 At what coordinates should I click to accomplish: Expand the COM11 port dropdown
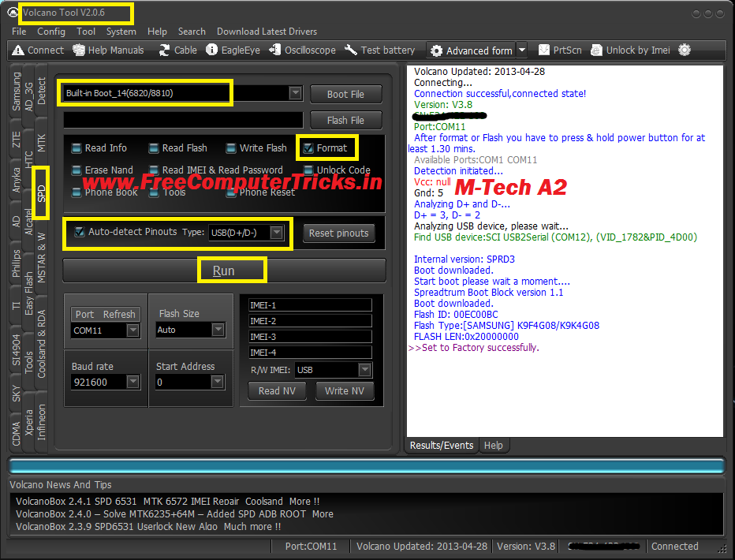click(x=132, y=330)
